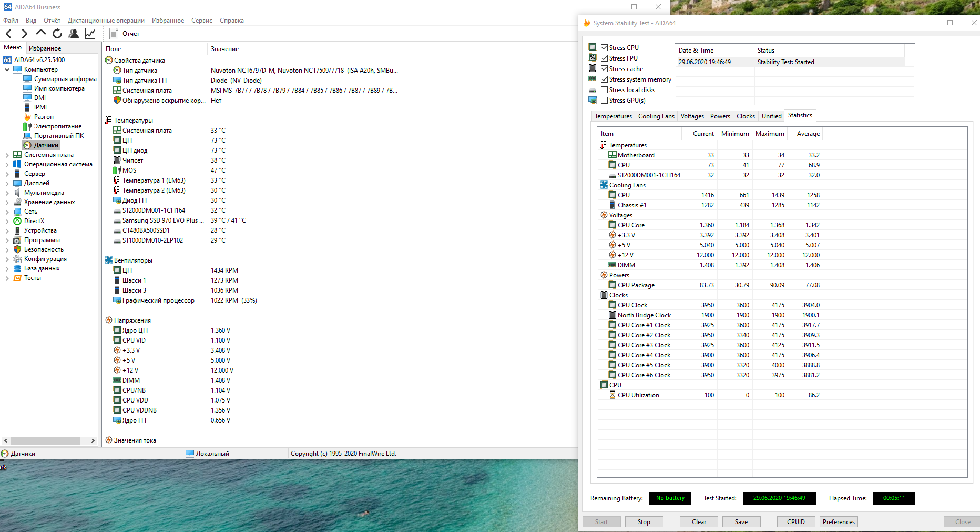Click the Back arrow in AIDA64 toolbar

coord(9,34)
